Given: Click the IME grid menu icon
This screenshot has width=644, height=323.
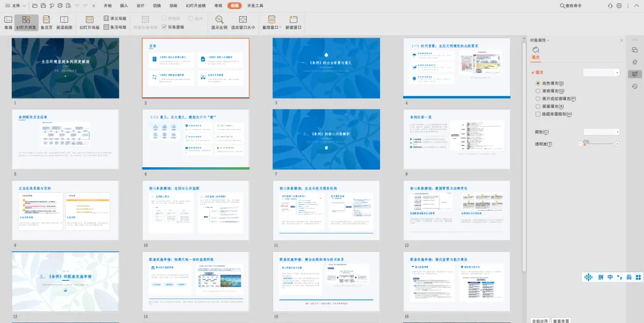Looking at the screenshot, I should tap(638, 277).
